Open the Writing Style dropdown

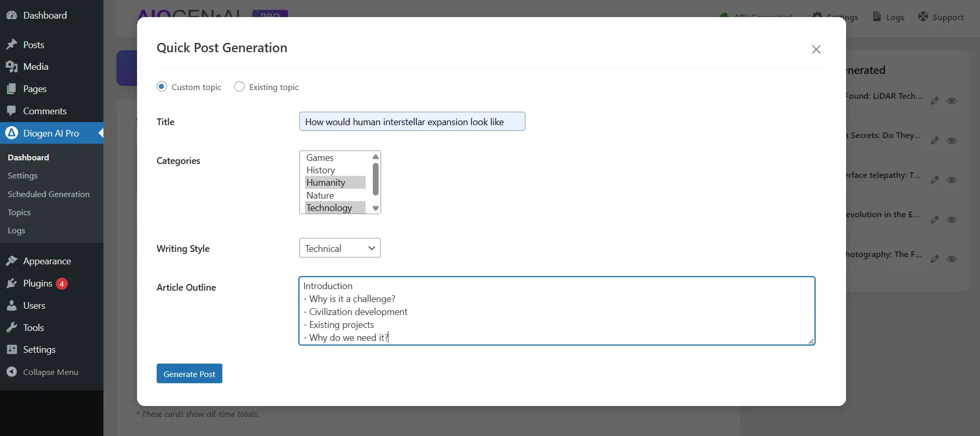[340, 248]
